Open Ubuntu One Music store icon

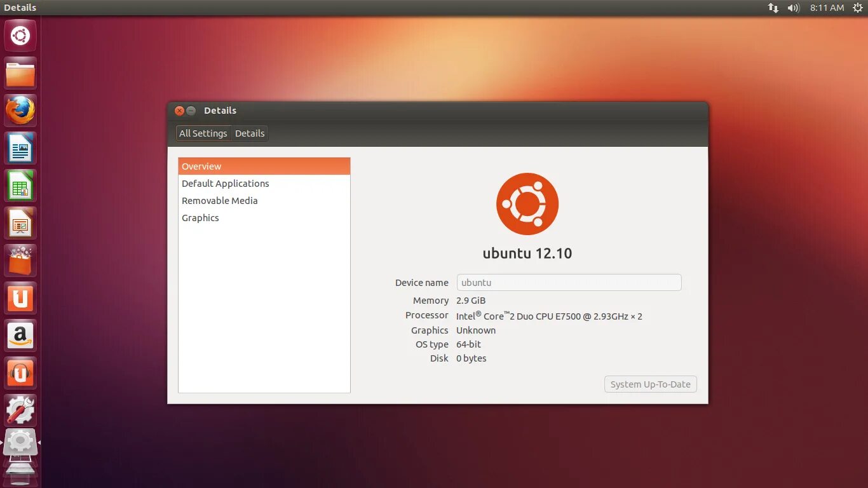click(20, 373)
